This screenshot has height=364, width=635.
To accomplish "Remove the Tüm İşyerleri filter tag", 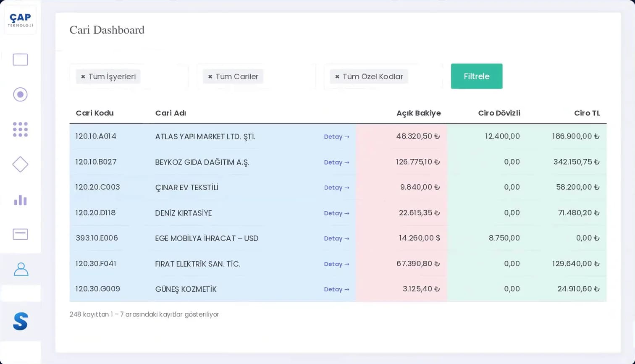I will pos(83,77).
